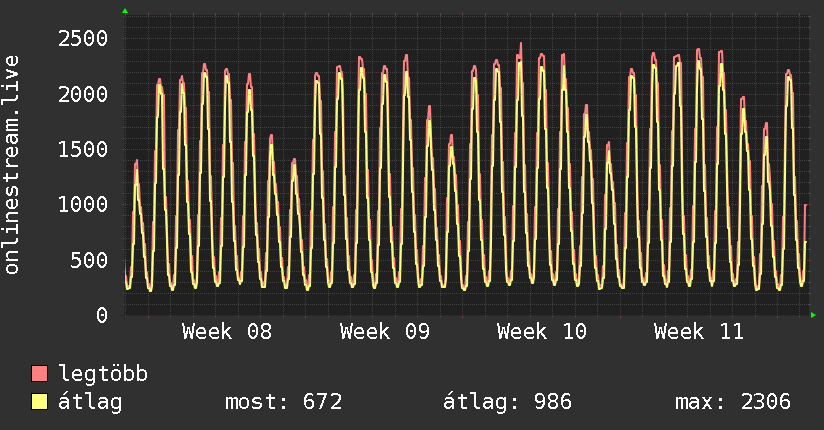
Task: Click the 'max: 2306' statistic
Action: tap(733, 403)
